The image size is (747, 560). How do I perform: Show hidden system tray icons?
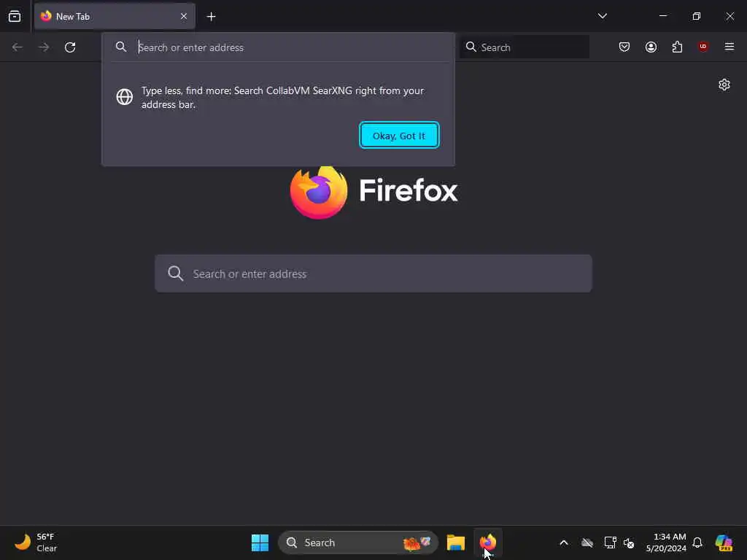pyautogui.click(x=564, y=542)
